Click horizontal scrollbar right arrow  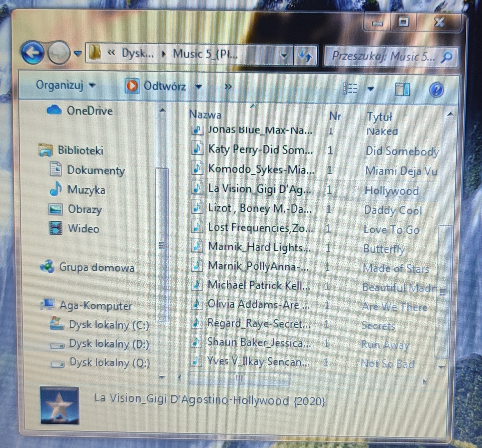tap(424, 381)
